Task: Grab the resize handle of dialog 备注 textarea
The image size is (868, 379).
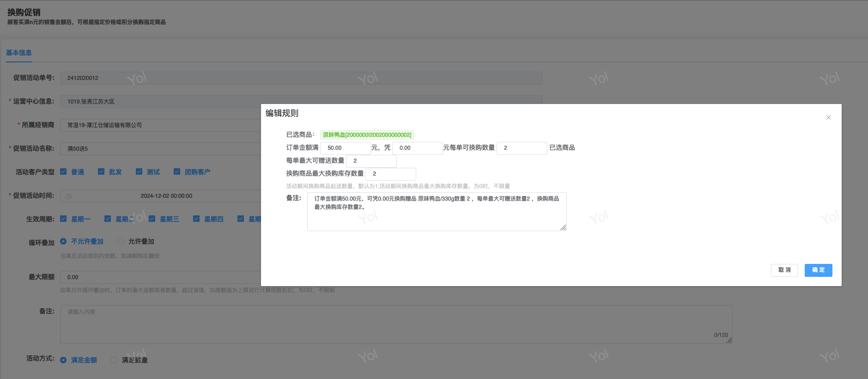Action: click(563, 227)
